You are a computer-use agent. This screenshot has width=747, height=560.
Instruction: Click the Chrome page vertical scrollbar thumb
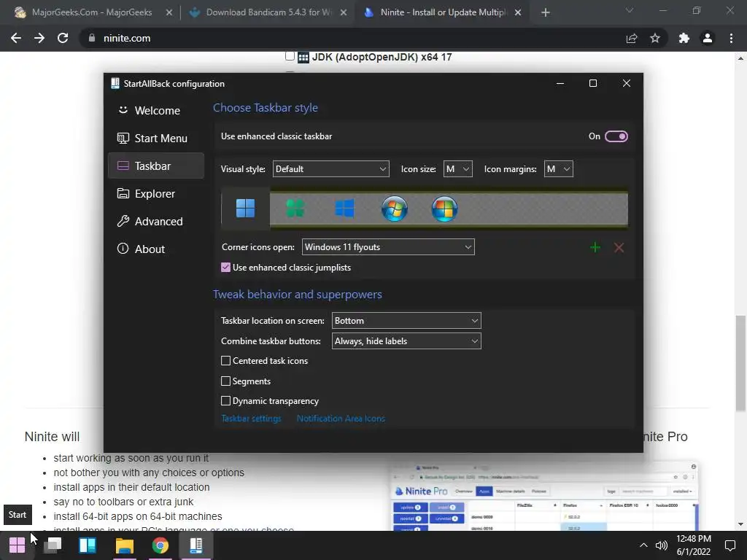pos(740,363)
